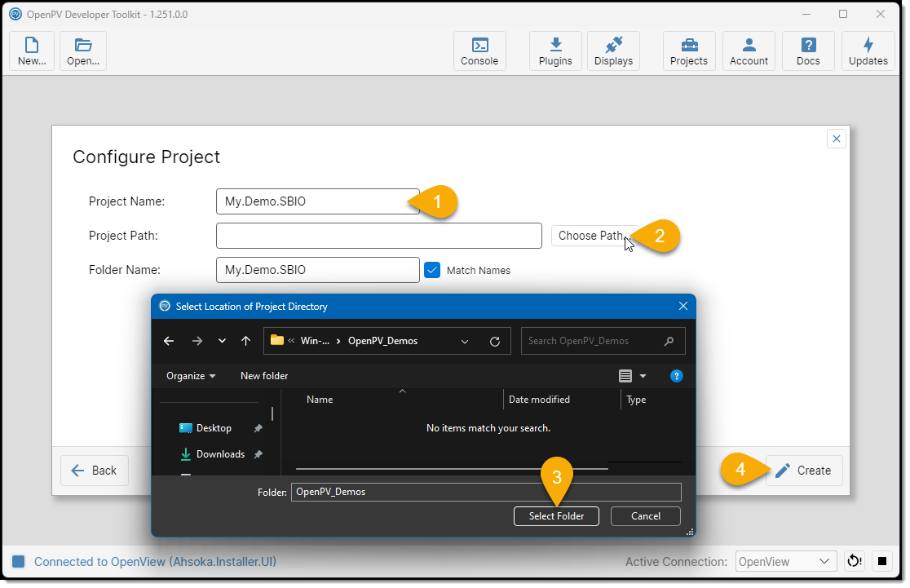The image size is (910, 588).
Task: Open the Displays page
Action: pyautogui.click(x=613, y=51)
